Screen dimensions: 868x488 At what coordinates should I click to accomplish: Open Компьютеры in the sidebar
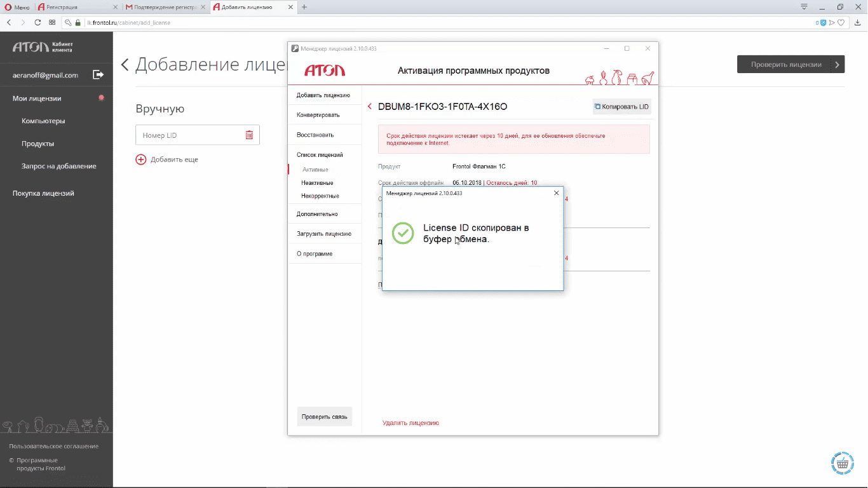(43, 121)
